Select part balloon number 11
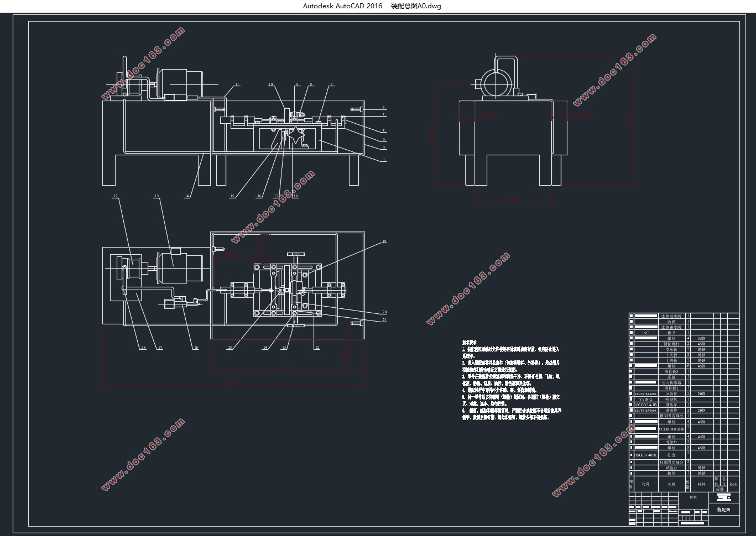 tap(237, 85)
